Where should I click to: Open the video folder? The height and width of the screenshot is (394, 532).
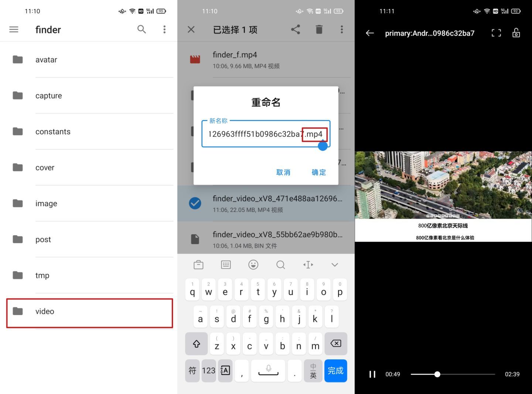[89, 313]
